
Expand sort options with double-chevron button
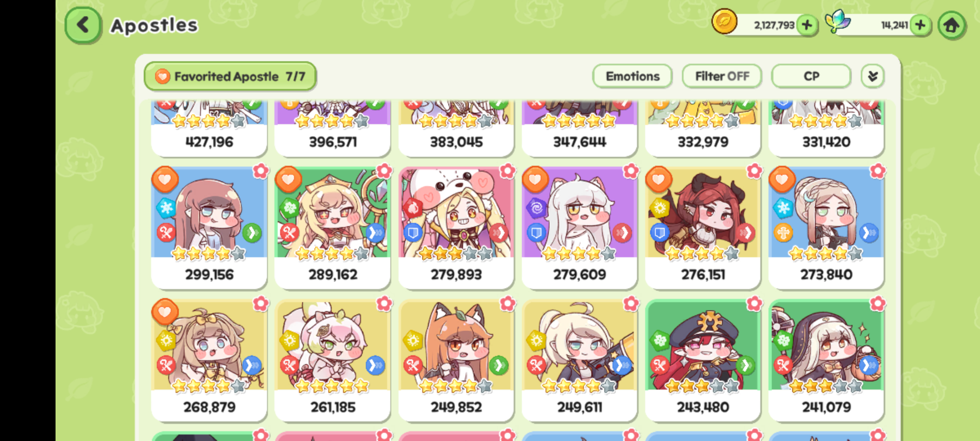873,76
